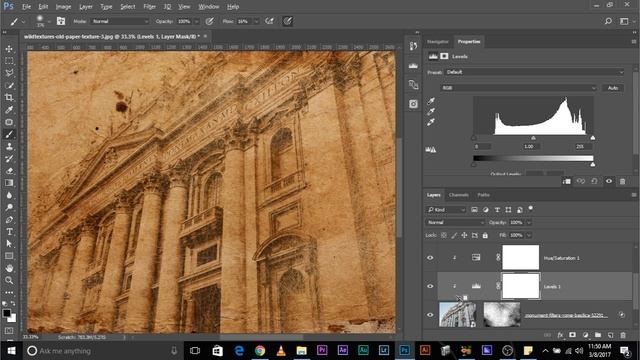Reset adjustment to defaults in Properties
The image size is (640, 360).
(594, 181)
